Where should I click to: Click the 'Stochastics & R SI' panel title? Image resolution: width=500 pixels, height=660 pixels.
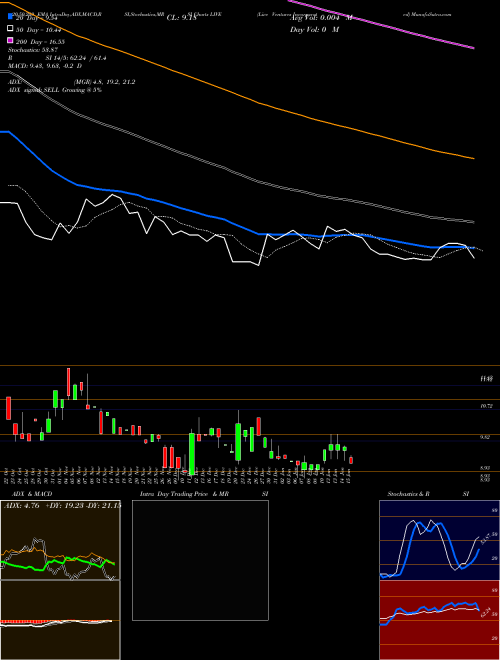428,494
